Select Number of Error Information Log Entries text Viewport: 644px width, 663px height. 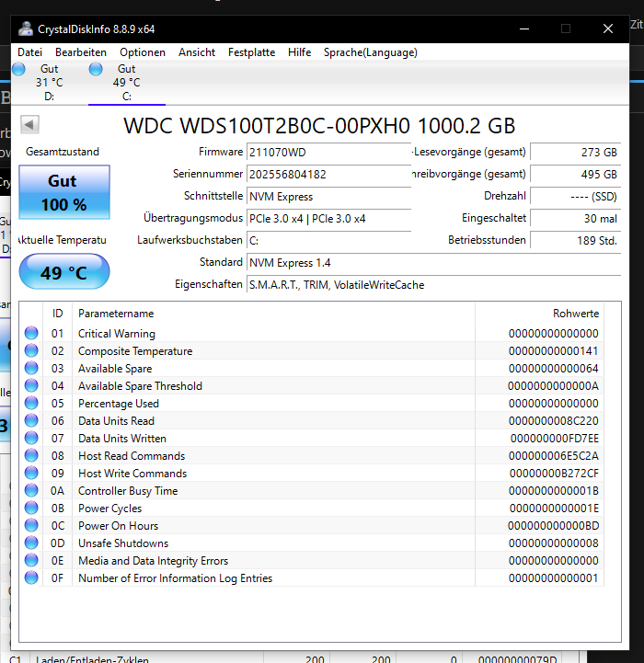point(175,578)
